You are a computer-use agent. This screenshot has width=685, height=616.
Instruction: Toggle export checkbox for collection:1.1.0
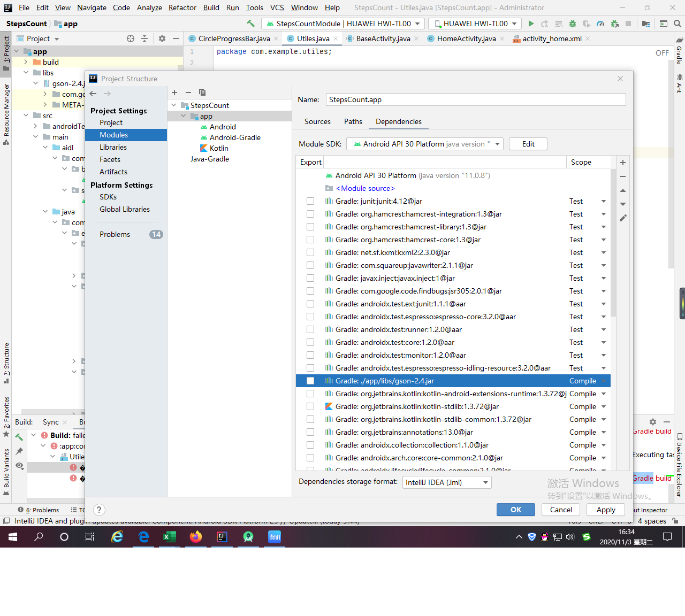pyautogui.click(x=310, y=445)
